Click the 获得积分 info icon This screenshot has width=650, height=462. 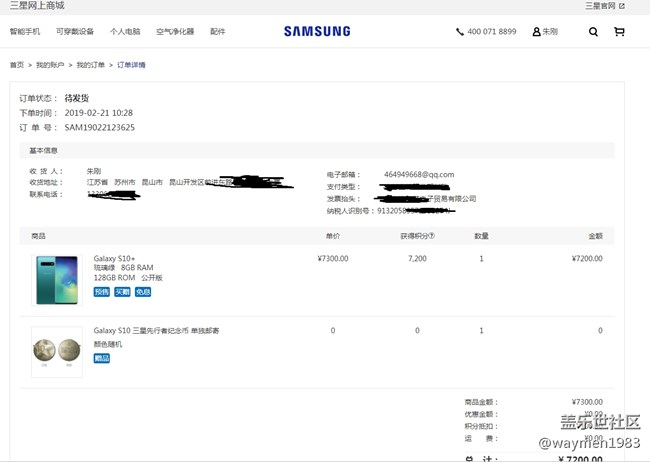click(x=432, y=236)
